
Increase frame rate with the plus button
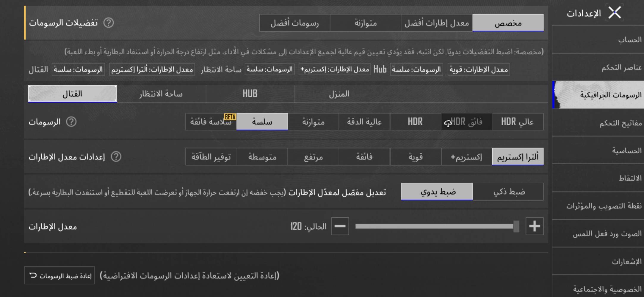535,226
